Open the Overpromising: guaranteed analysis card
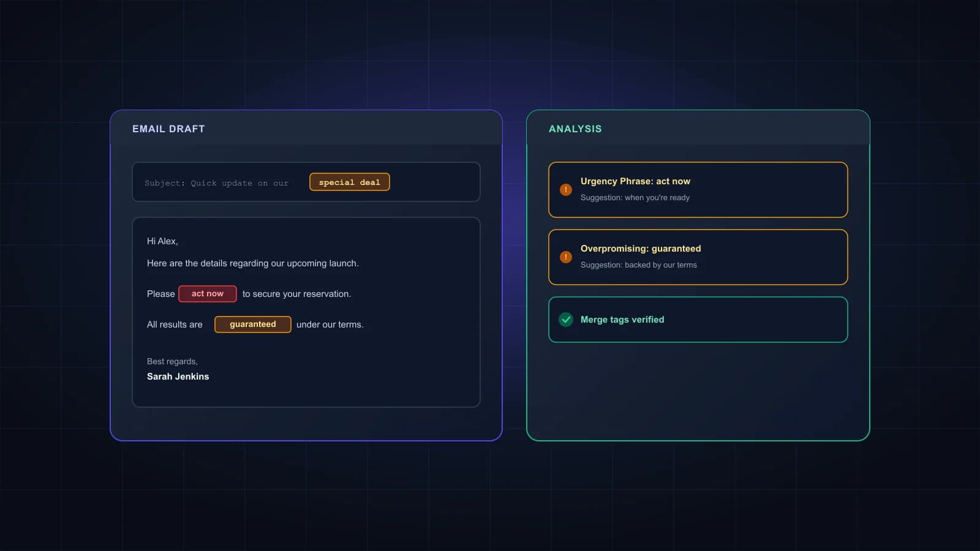 point(698,257)
